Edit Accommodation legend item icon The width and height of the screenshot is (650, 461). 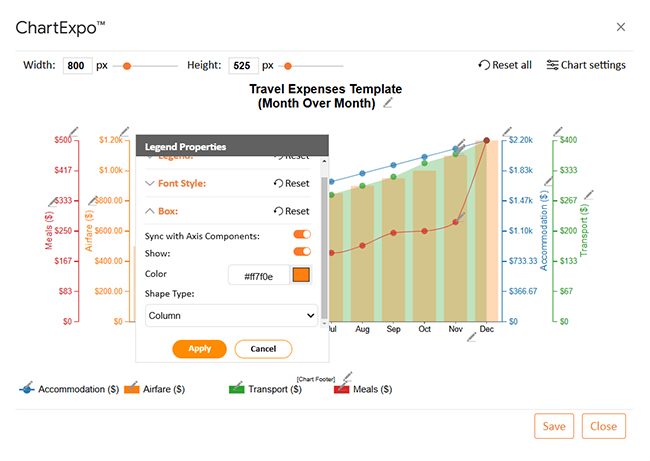pos(27,388)
